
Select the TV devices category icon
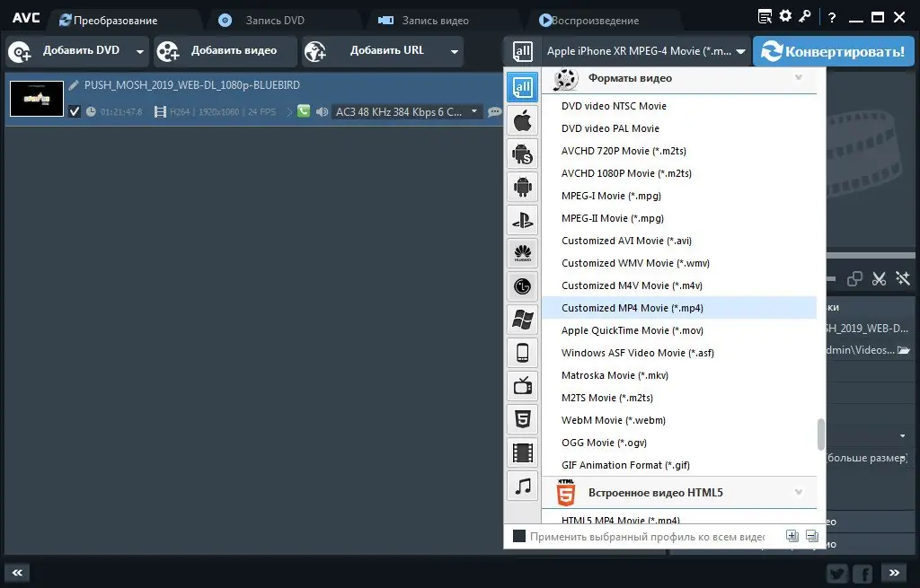pyautogui.click(x=522, y=386)
